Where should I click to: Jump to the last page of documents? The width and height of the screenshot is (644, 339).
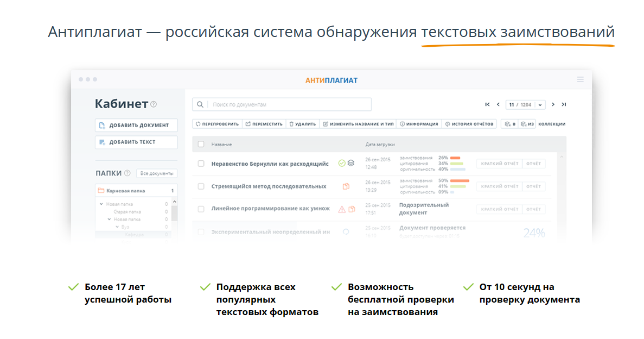pos(564,104)
